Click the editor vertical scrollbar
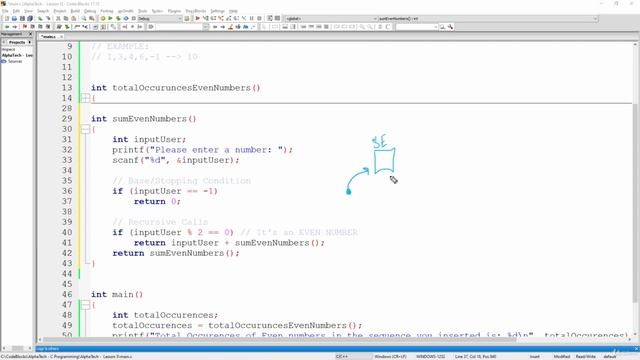Screen dimensions: 640x360 [x=635, y=202]
